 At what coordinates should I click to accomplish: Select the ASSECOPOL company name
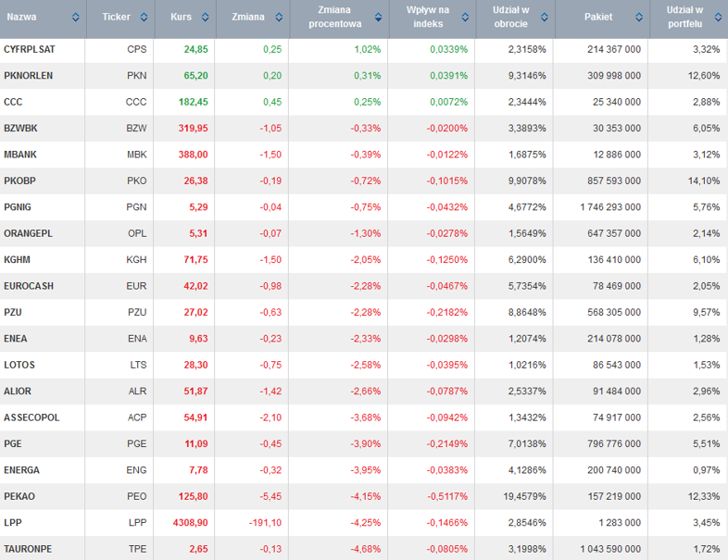[32, 417]
